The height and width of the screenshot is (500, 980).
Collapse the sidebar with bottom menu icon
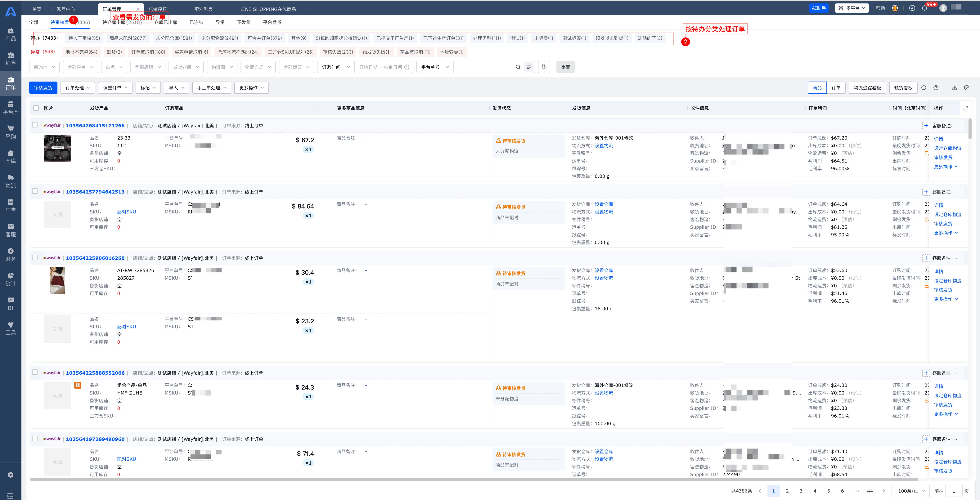click(x=11, y=496)
